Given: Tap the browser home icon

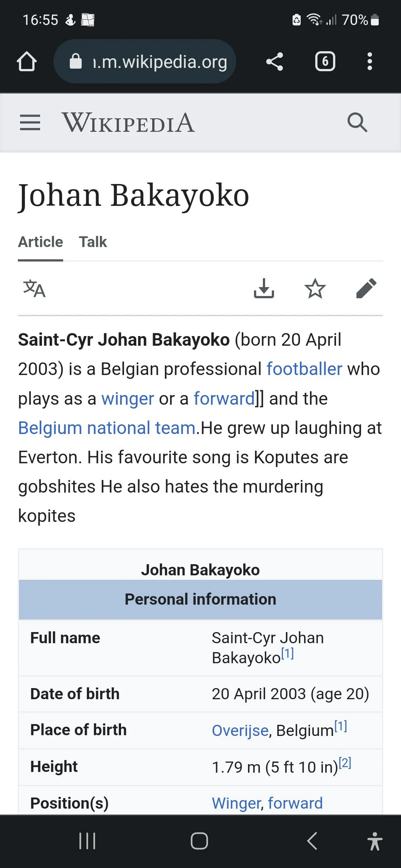Looking at the screenshot, I should click(27, 61).
